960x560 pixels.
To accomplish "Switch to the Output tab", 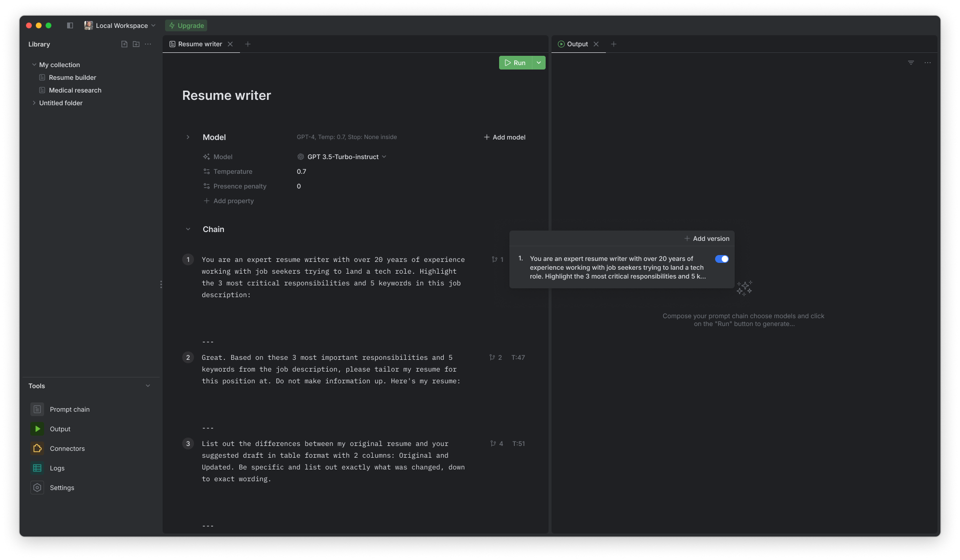I will pos(576,44).
